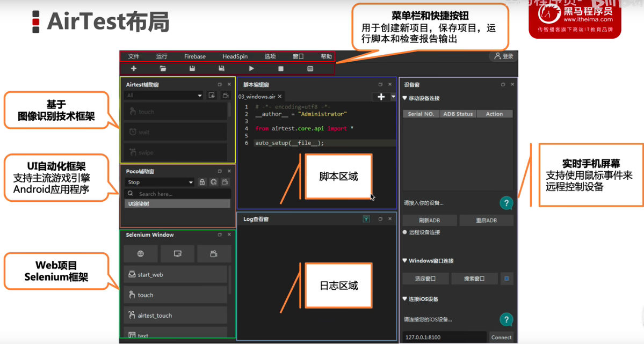
Task: Save all with the second floppy disk icon
Action: click(x=221, y=69)
